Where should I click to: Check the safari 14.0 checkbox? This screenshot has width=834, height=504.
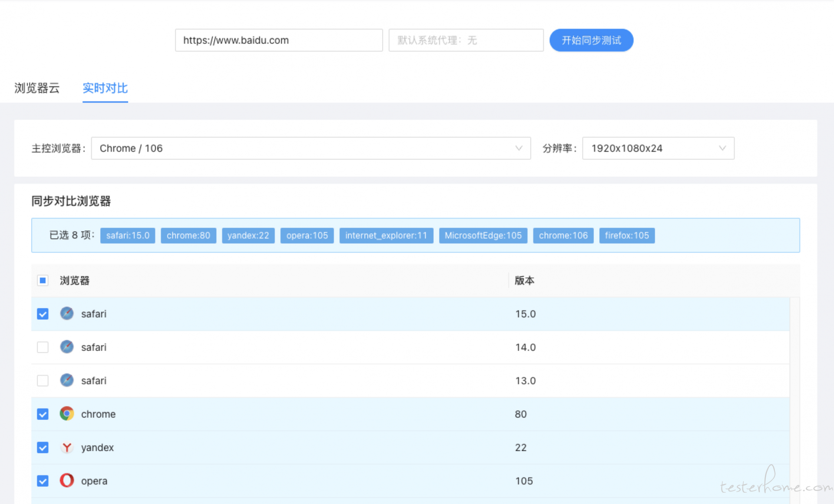[43, 347]
